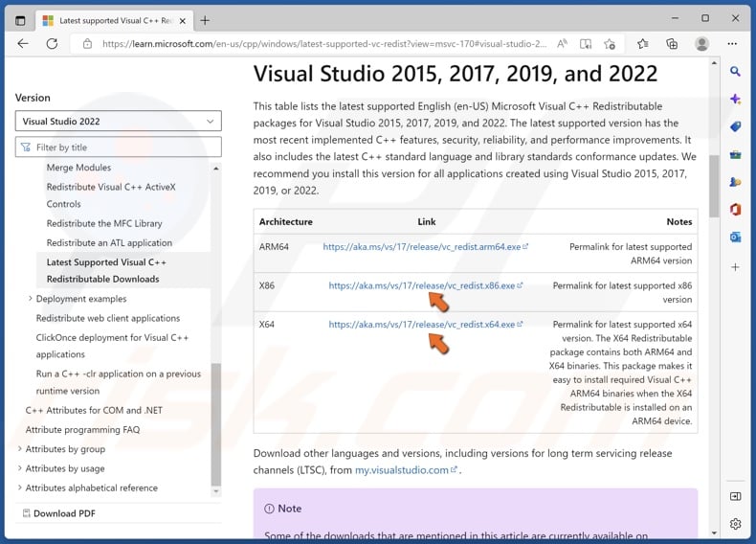Close the Latest supported Visual C++ tab
The image size is (756, 544).
click(183, 21)
